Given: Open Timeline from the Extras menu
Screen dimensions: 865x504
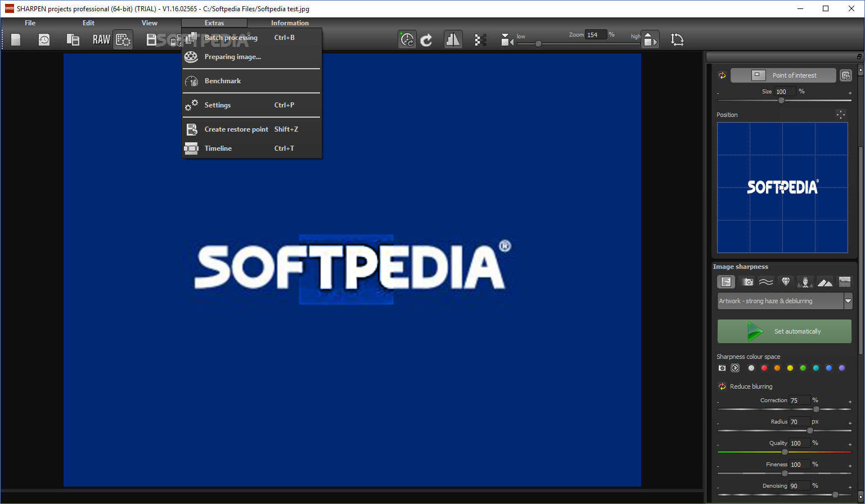Looking at the screenshot, I should tap(251, 148).
